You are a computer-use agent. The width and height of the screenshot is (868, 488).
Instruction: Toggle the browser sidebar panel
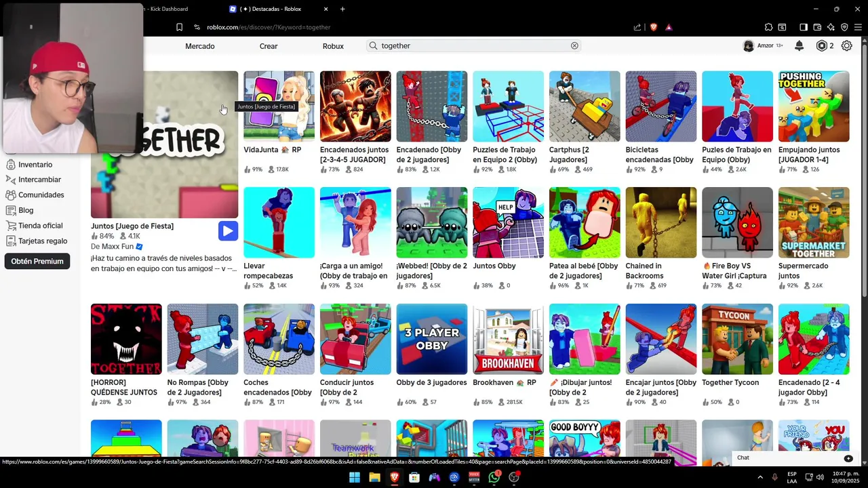[x=804, y=27]
